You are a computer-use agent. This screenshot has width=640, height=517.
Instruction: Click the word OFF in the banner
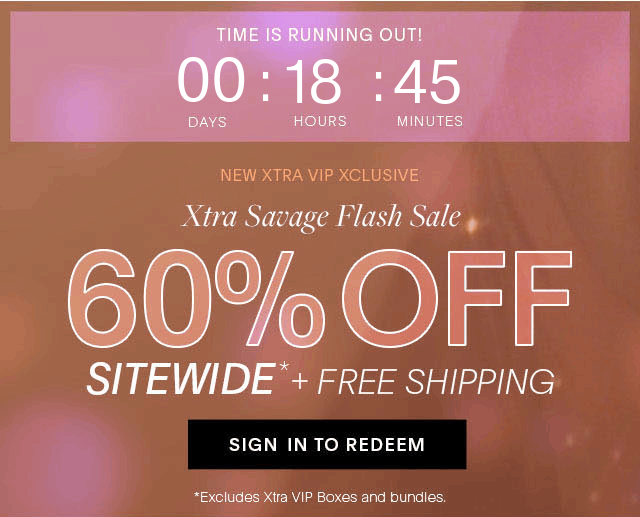click(x=457, y=299)
